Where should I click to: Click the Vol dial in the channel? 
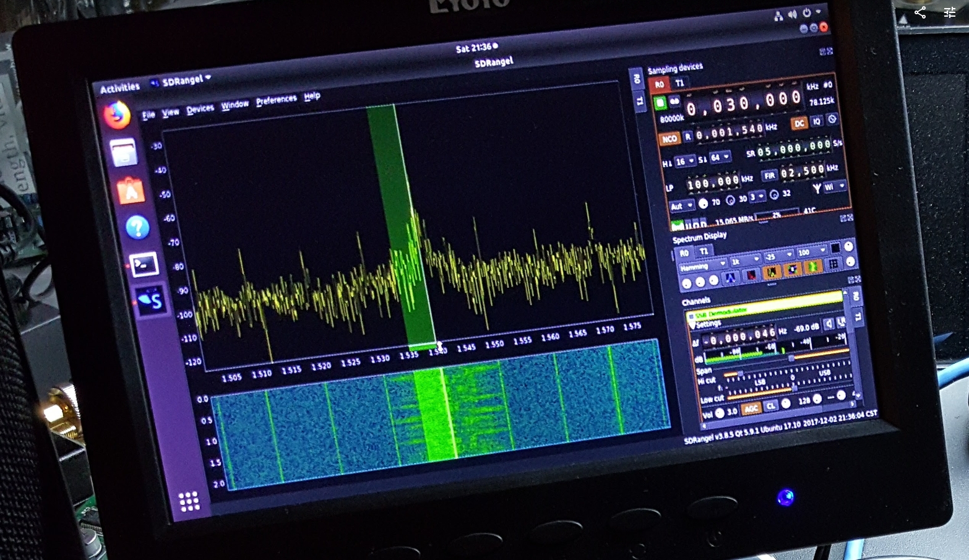coord(720,413)
